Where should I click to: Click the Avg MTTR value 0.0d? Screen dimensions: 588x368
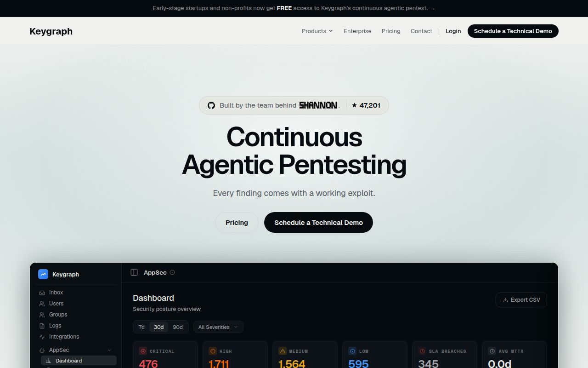click(x=500, y=363)
